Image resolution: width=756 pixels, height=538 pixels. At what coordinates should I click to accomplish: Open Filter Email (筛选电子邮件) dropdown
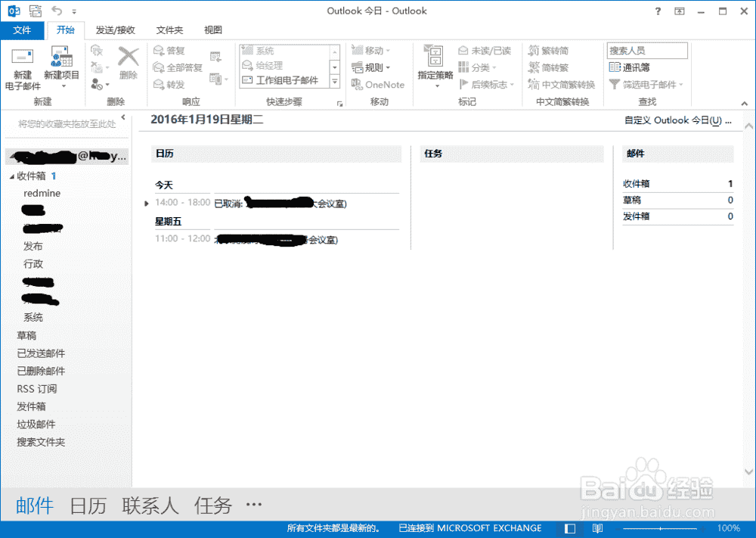(x=646, y=85)
